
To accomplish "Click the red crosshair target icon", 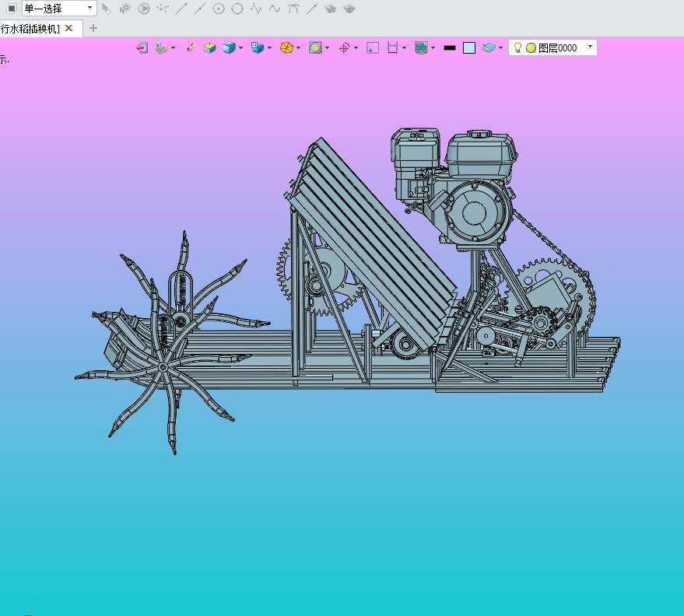I will tap(344, 47).
